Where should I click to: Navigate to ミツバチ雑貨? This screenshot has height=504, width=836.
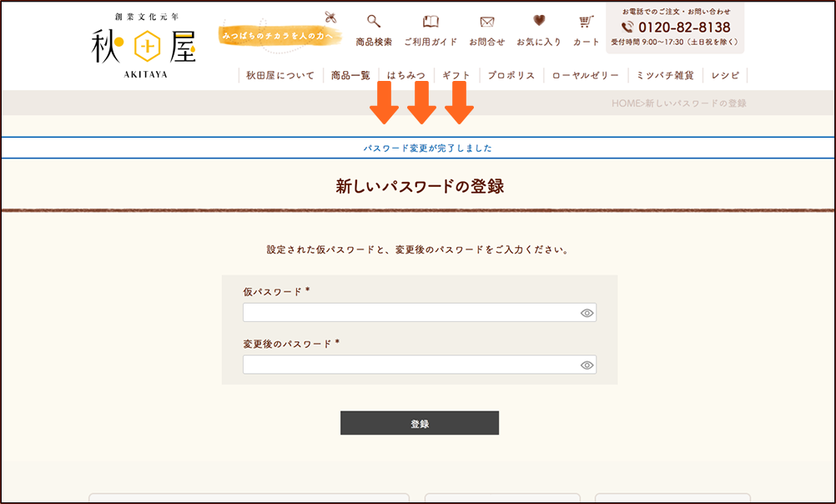click(664, 76)
